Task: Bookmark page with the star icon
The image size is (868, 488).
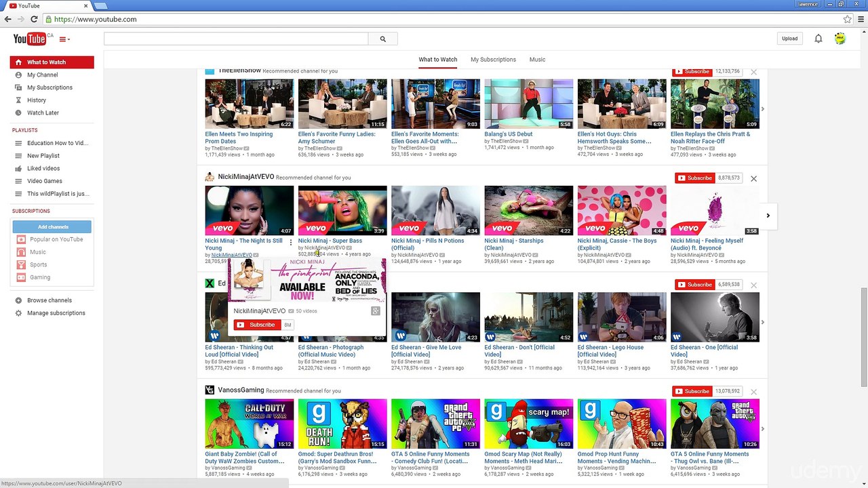Action: (847, 19)
